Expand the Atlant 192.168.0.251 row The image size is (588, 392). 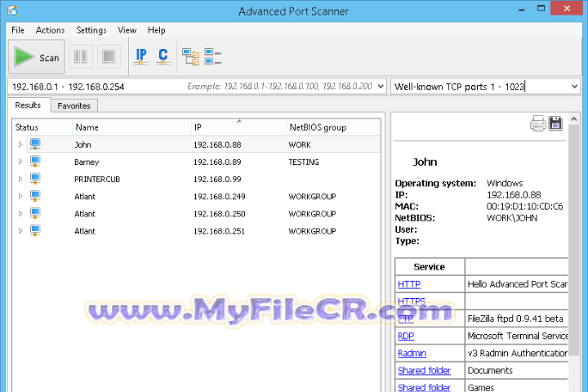tap(20, 230)
